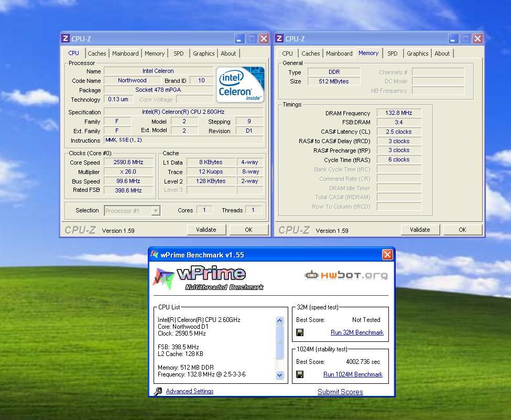This screenshot has height=420, width=511.
Task: Click CPU List scrollbar down arrow
Action: point(280,375)
